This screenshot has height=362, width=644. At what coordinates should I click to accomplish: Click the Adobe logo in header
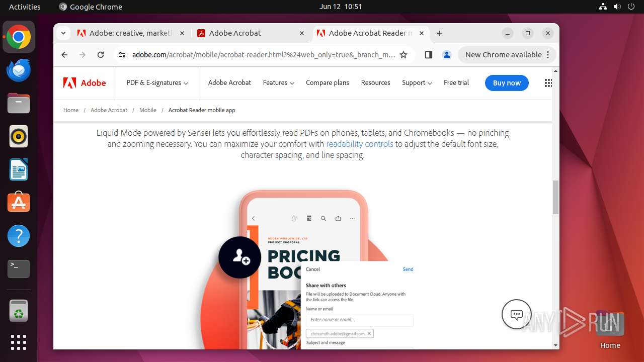coord(85,83)
